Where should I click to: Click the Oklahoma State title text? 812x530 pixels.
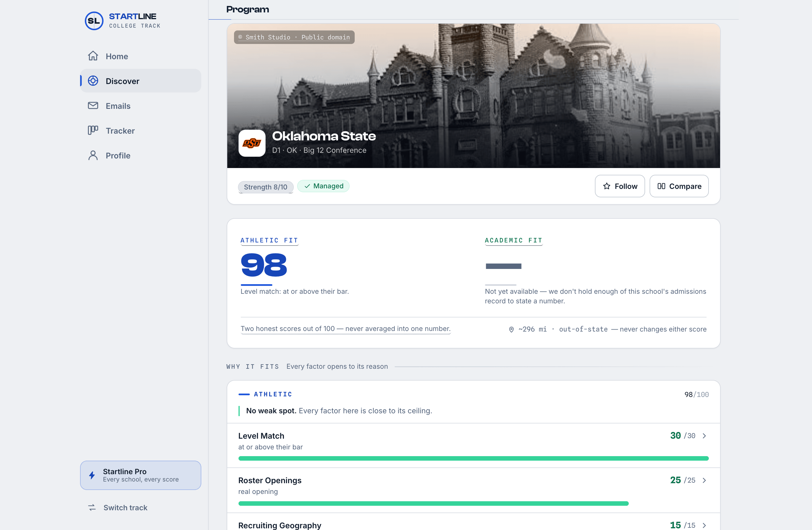[x=324, y=136]
